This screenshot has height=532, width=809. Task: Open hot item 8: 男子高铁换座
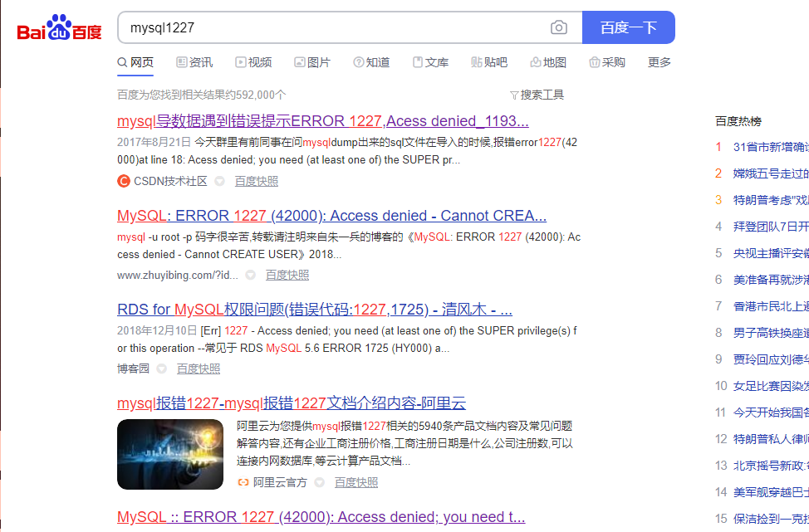click(x=771, y=333)
